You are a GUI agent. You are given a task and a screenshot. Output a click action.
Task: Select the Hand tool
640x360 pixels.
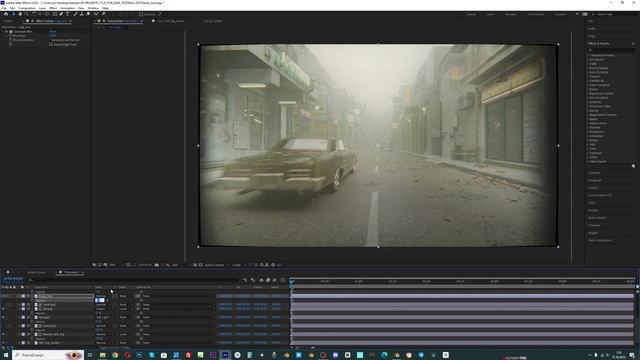click(x=20, y=14)
